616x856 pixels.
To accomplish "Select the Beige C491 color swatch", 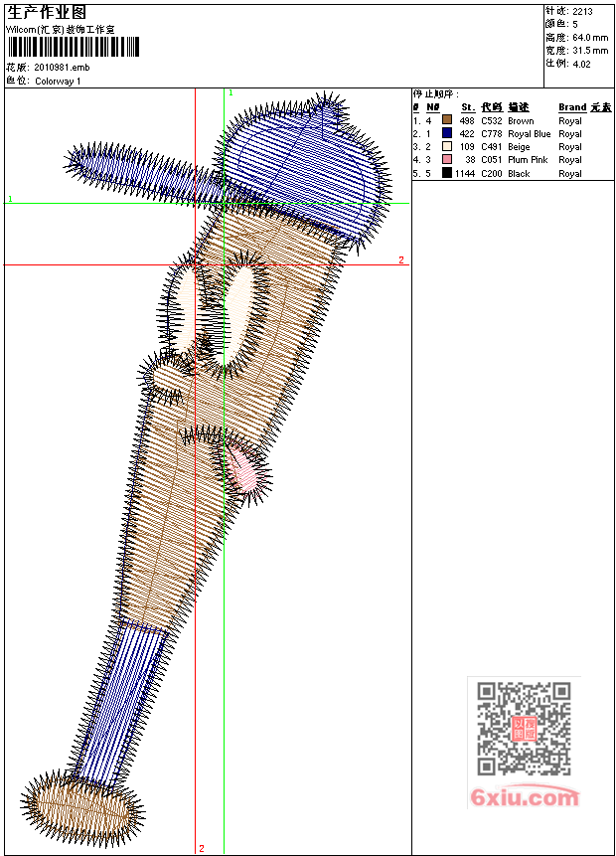I will (447, 146).
